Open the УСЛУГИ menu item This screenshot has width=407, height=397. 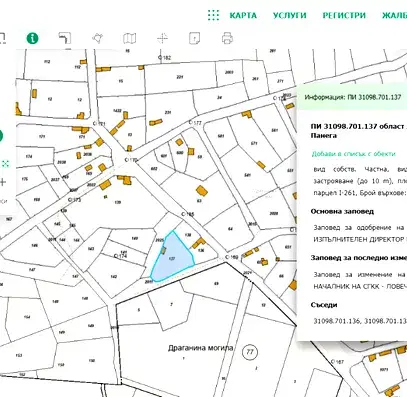(289, 15)
